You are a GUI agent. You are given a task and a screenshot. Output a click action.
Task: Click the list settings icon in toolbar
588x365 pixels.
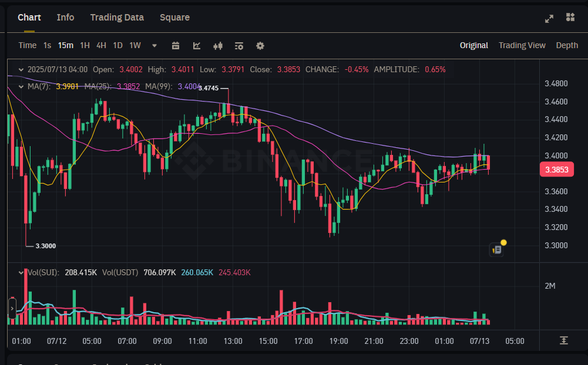coord(239,46)
